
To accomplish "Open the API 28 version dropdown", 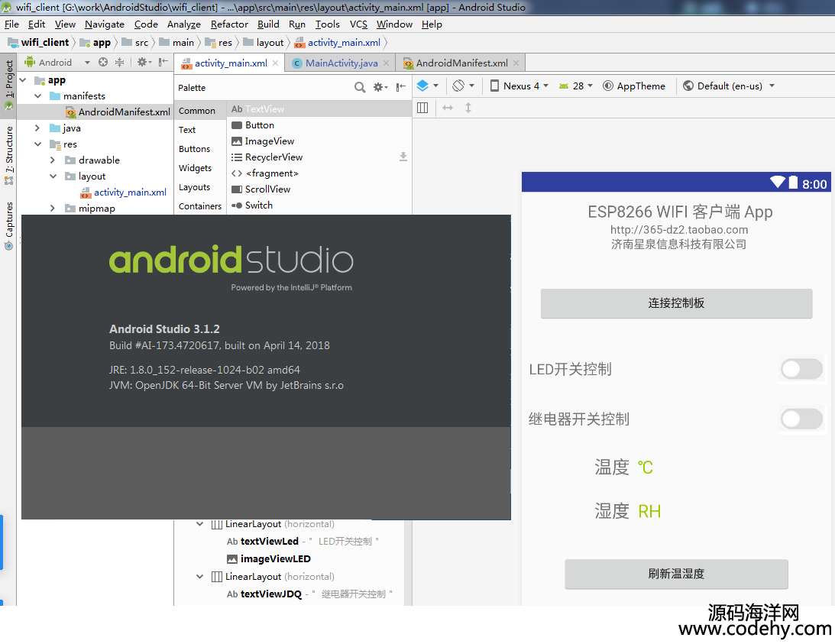I will click(x=576, y=86).
